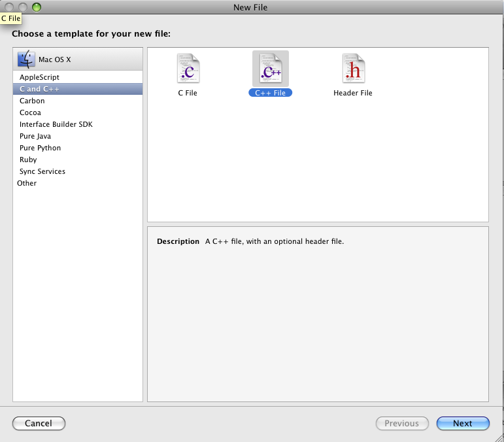Choose Ruby from the sidebar list
504x442 pixels.
click(28, 160)
